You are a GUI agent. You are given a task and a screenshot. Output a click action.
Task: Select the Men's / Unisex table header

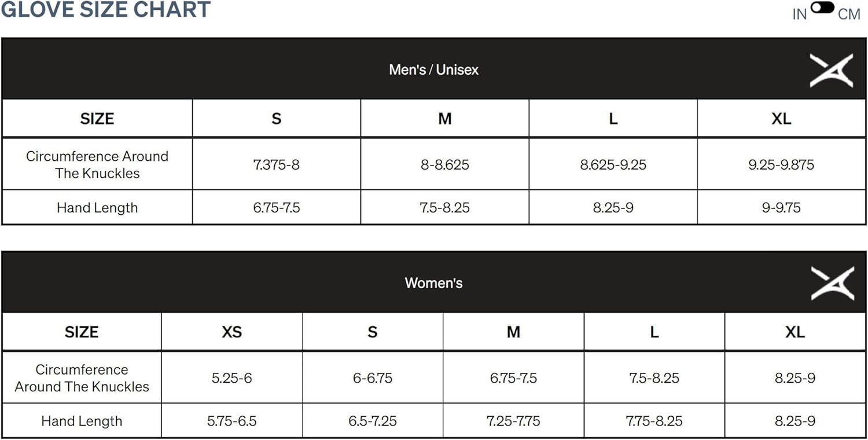tap(433, 70)
